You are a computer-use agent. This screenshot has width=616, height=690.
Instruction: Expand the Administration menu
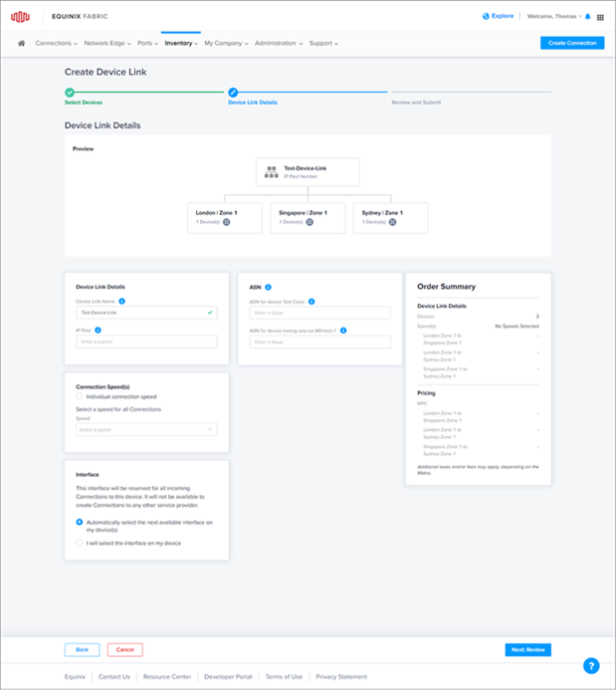click(279, 43)
